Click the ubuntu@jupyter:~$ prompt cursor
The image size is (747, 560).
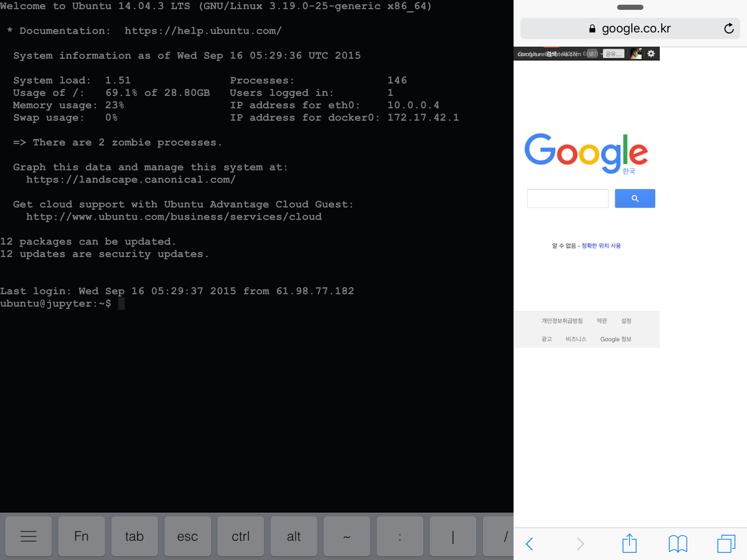(121, 304)
